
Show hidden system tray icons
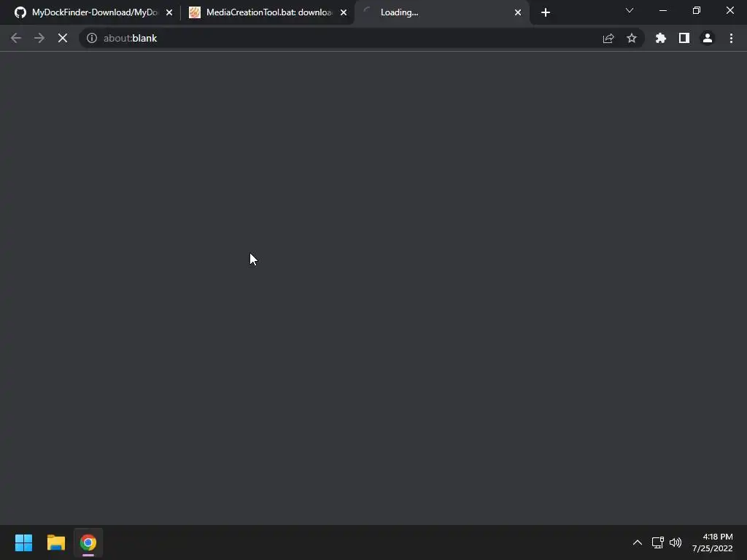[x=638, y=542]
